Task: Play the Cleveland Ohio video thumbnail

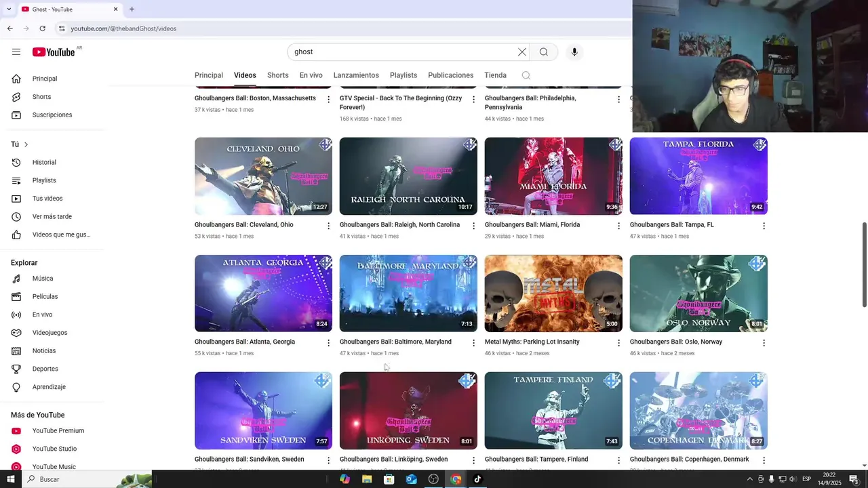Action: tap(263, 176)
